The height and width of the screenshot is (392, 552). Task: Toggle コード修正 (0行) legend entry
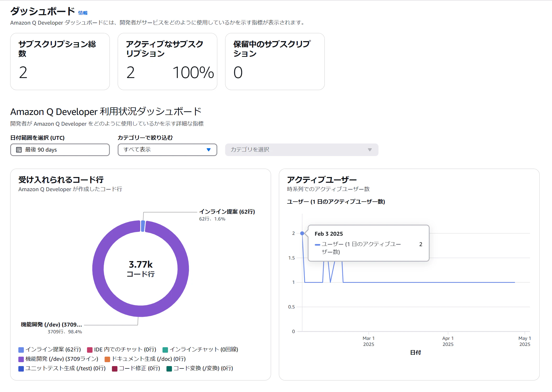pos(136,368)
